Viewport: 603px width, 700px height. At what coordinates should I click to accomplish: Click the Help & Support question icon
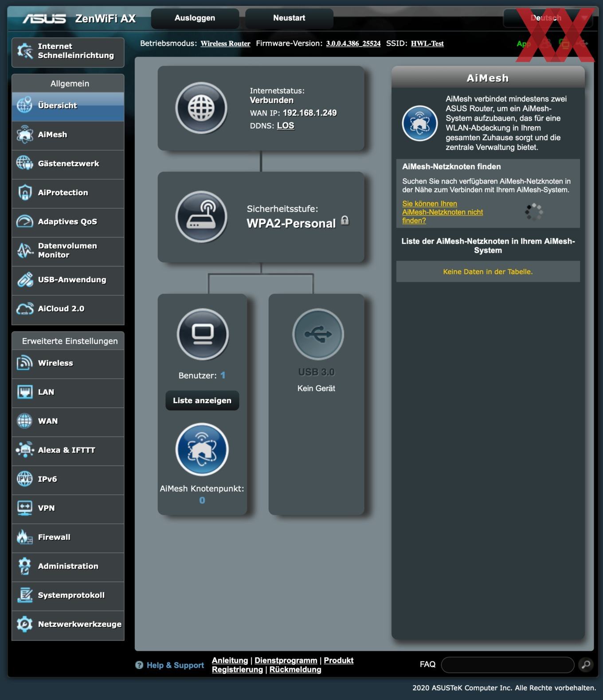tap(139, 665)
